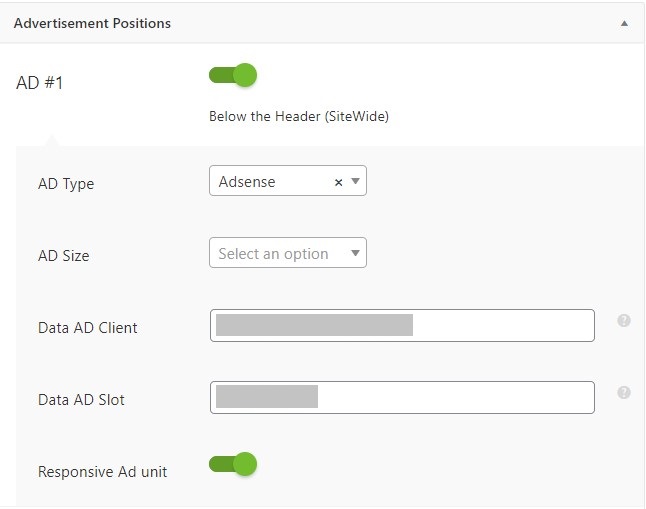
Task: Click the AD #1 heading label
Action: click(x=40, y=82)
